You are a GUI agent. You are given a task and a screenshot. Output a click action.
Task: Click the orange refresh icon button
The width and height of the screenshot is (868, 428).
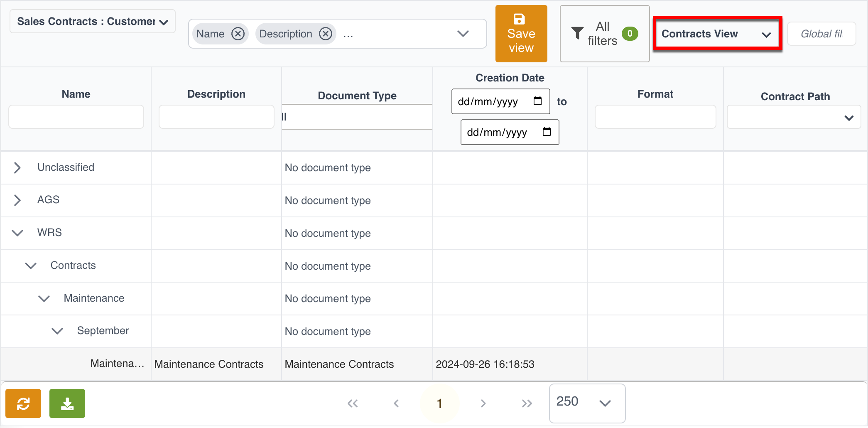point(23,403)
